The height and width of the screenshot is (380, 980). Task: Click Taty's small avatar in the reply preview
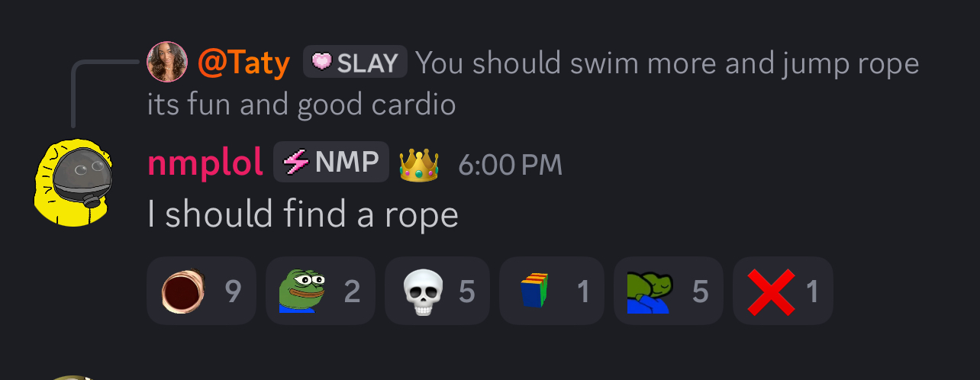pyautogui.click(x=167, y=62)
